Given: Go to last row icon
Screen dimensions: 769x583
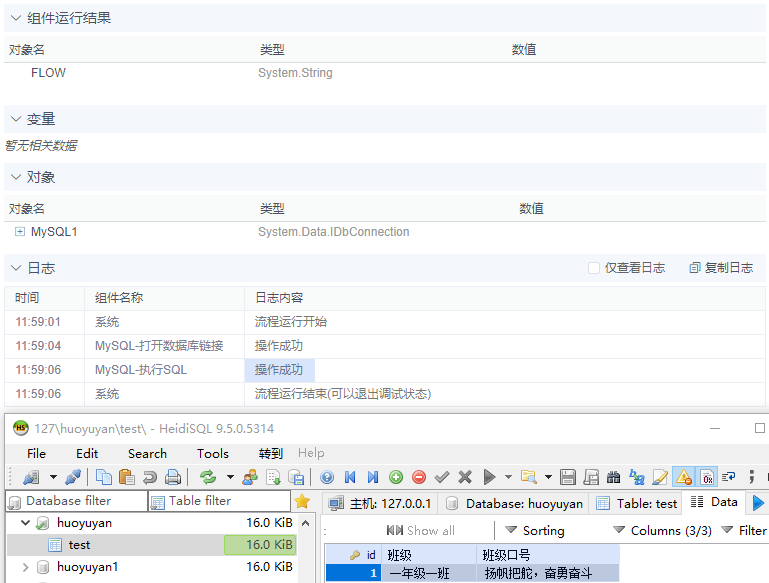Looking at the screenshot, I should [x=373, y=477].
